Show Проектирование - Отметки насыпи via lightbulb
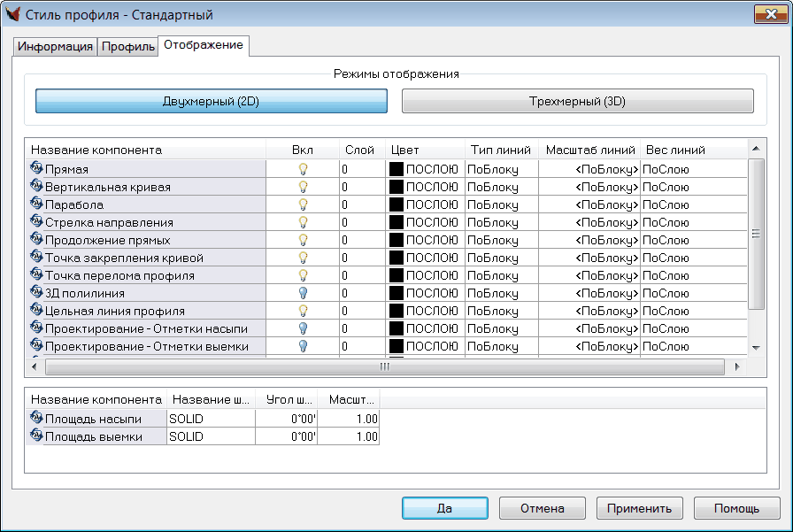 click(303, 328)
